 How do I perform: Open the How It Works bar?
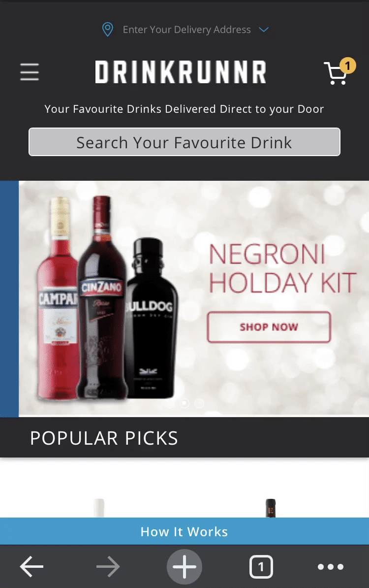(x=184, y=531)
